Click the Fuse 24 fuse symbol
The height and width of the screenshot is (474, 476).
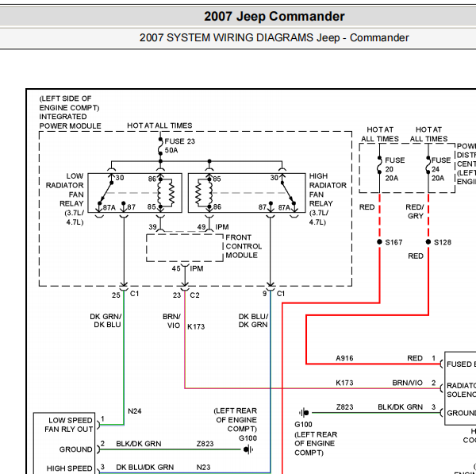428,165
